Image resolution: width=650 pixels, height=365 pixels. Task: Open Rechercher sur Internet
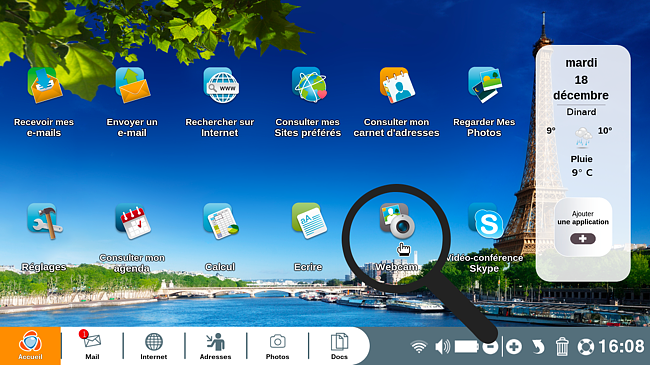(221, 85)
